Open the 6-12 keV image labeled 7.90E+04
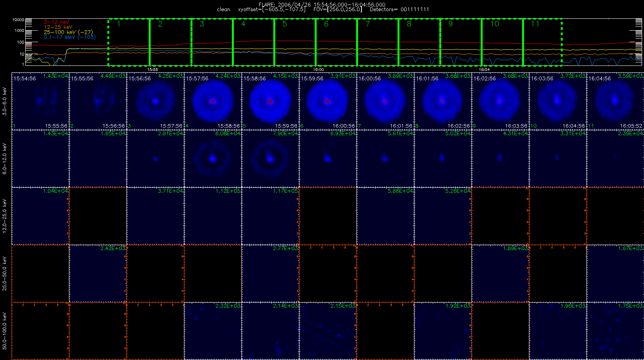 coord(270,159)
